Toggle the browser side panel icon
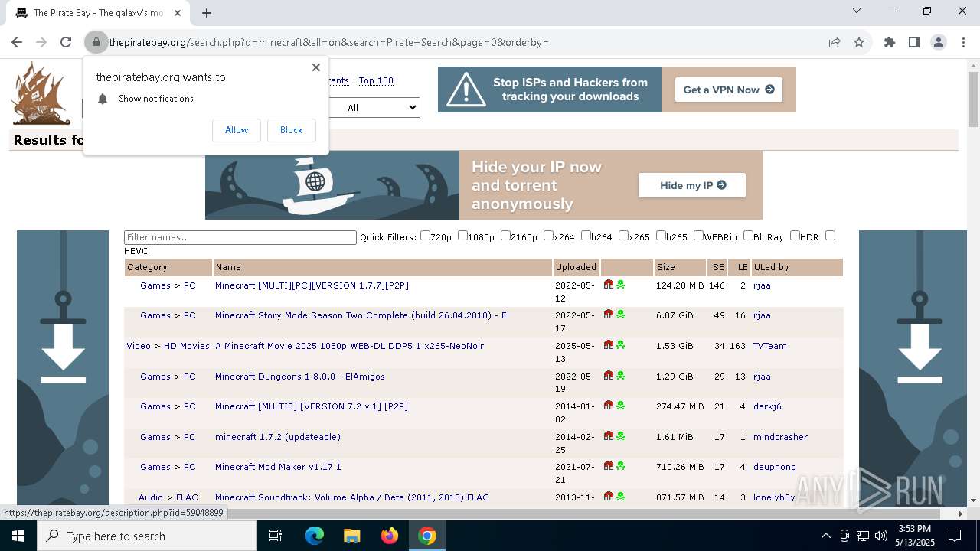This screenshot has width=980, height=551. coord(914,42)
